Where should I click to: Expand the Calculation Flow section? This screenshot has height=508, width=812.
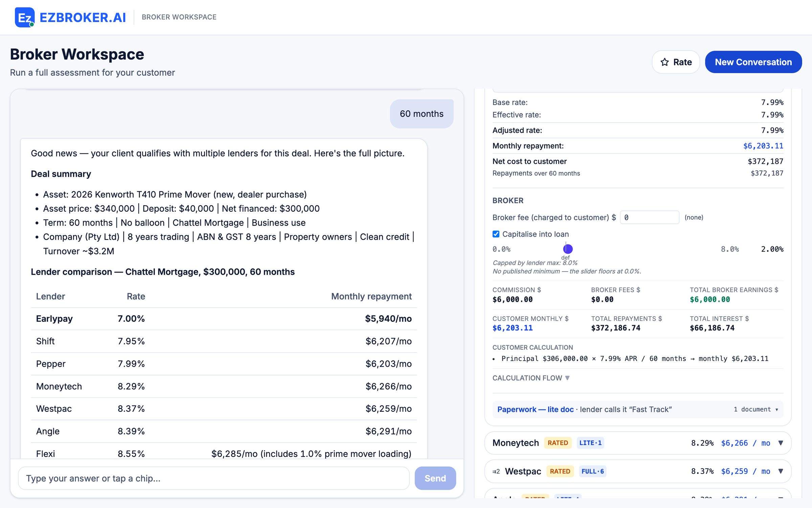click(531, 378)
